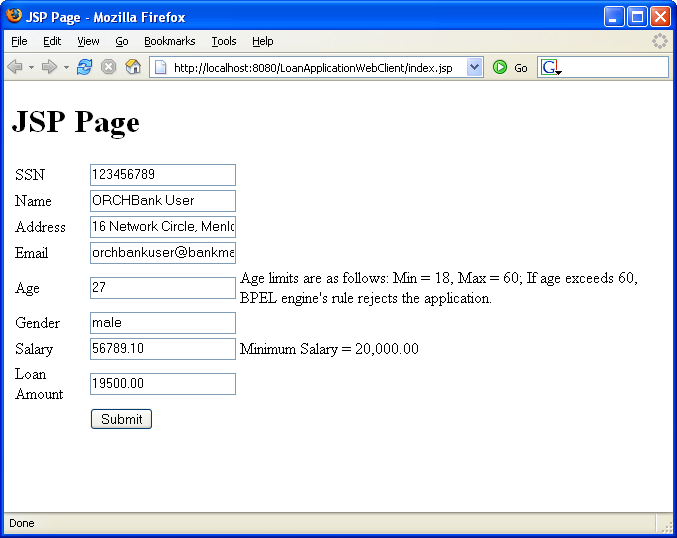Maximize the Firefox window
Screen dimensions: 677x538
click(637, 17)
